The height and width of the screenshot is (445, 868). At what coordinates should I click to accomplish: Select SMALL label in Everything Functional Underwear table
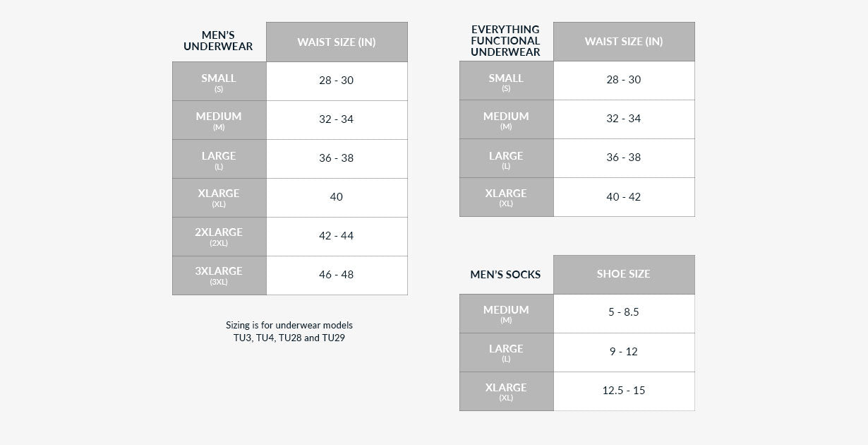(x=506, y=82)
